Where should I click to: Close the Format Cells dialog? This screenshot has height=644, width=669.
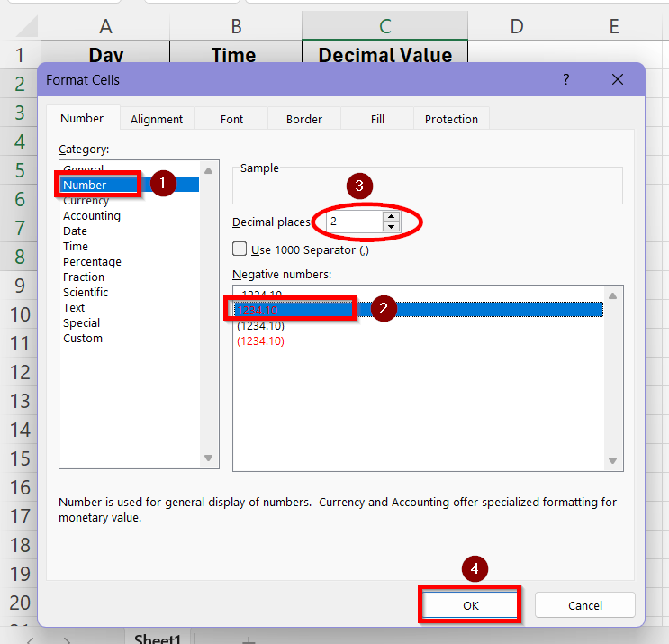pyautogui.click(x=618, y=79)
